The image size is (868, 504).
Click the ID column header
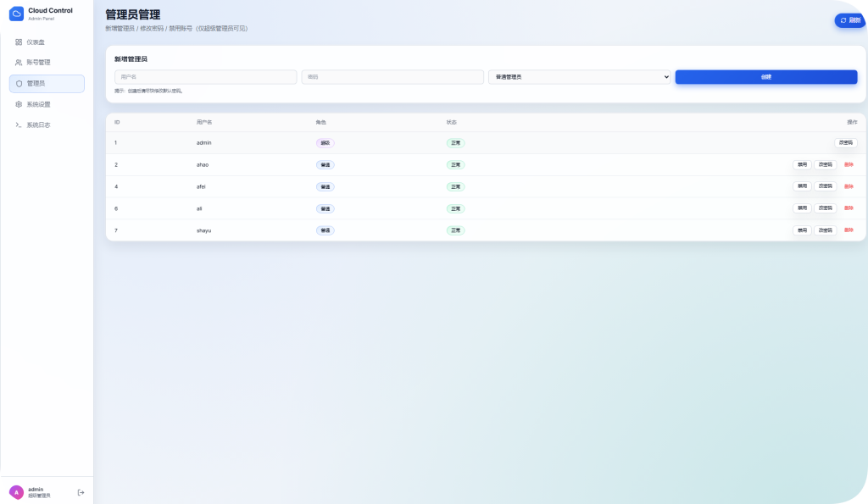pos(117,122)
